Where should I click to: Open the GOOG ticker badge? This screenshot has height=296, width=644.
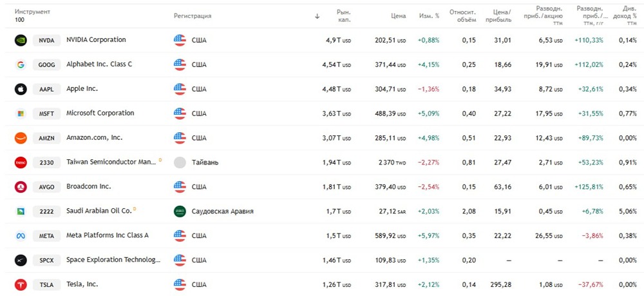click(46, 64)
